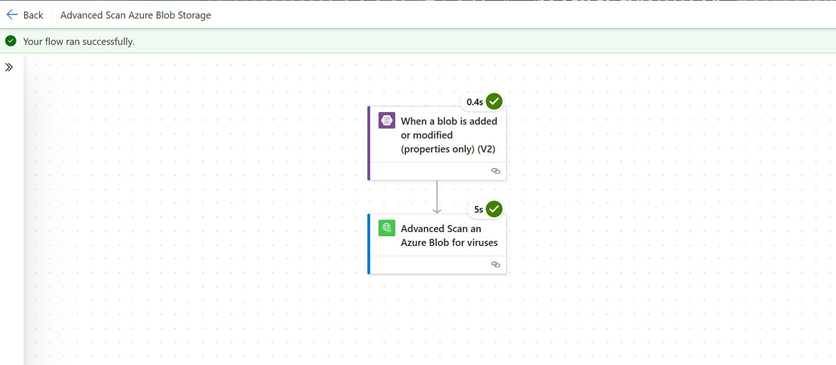The height and width of the screenshot is (365, 836).
Task: Click the flow title Advanced Scan Azure Blob Storage
Action: coord(135,15)
